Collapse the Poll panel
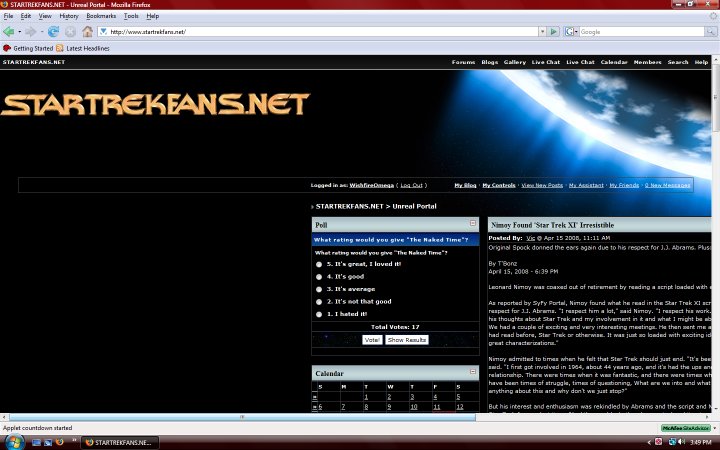This screenshot has width=720, height=450. pyautogui.click(x=472, y=223)
